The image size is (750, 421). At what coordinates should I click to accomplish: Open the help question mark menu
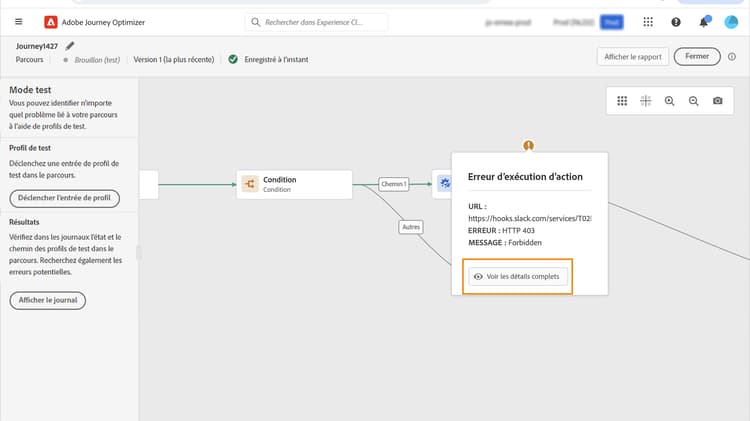(677, 21)
